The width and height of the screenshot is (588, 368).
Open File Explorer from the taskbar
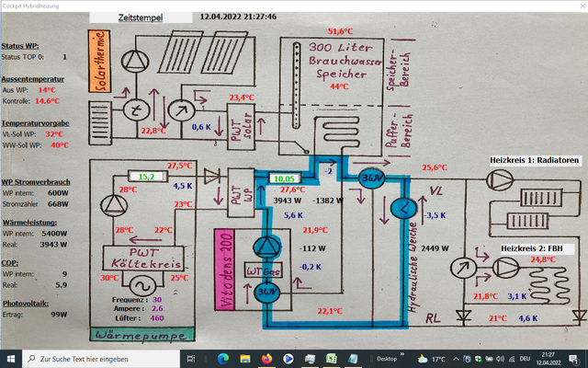(245, 359)
